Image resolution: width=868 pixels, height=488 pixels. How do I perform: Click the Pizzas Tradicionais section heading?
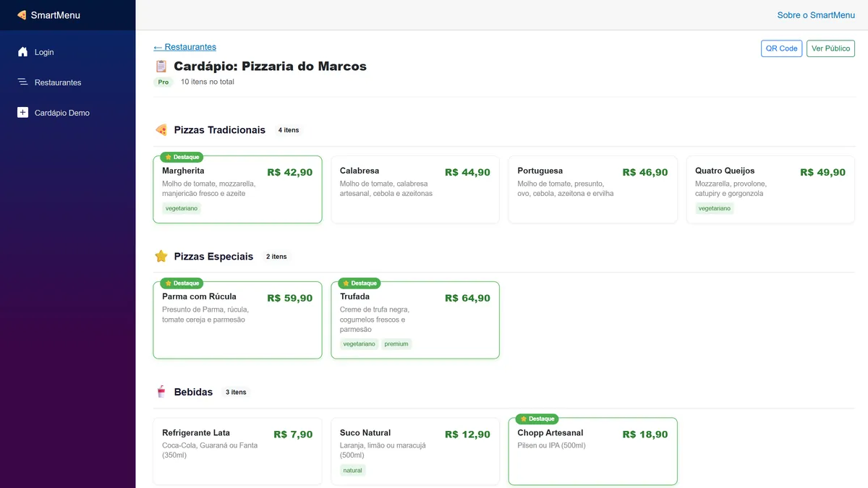[x=220, y=130]
